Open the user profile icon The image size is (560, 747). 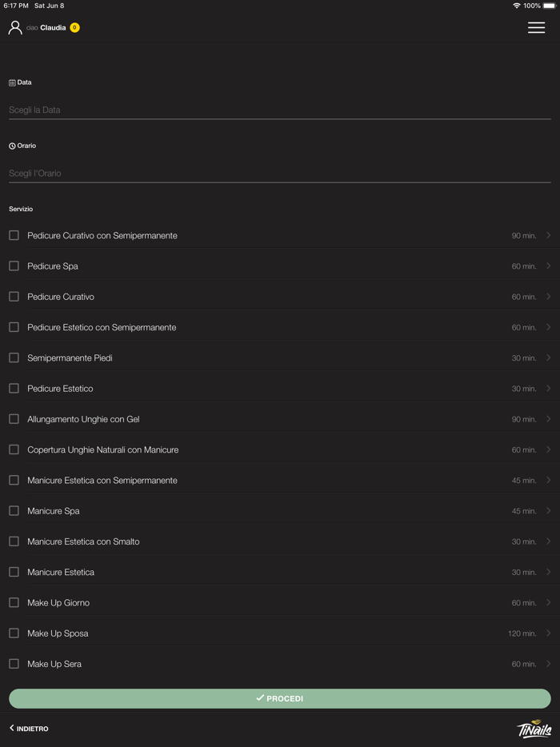coord(15,28)
